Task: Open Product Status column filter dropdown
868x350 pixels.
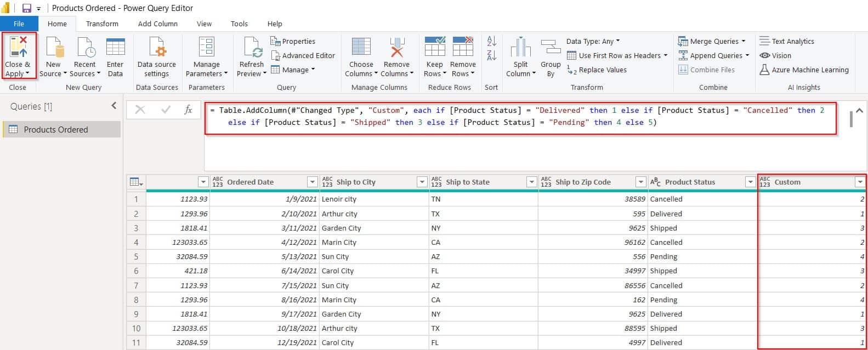Action: coord(750,182)
